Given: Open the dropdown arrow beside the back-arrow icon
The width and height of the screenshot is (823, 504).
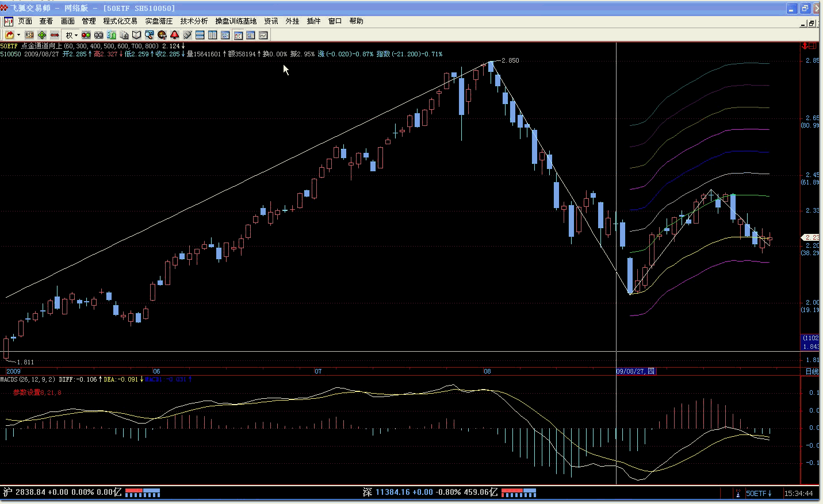Looking at the screenshot, I should click(18, 35).
